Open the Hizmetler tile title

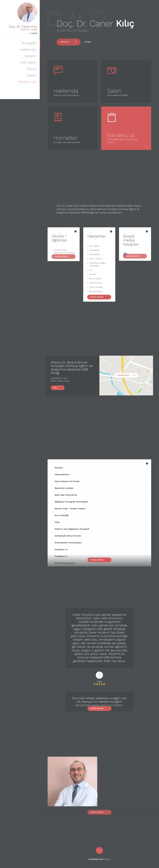65,138
